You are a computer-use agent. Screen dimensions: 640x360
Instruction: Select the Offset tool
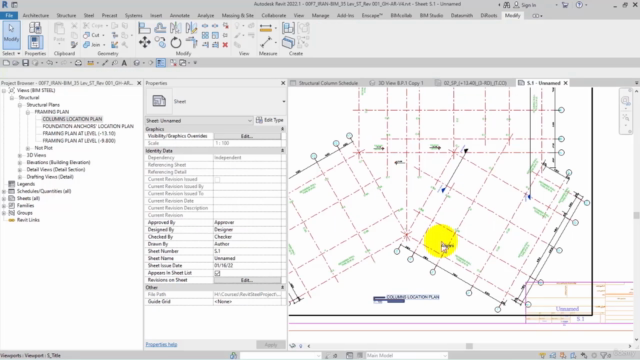point(160,28)
